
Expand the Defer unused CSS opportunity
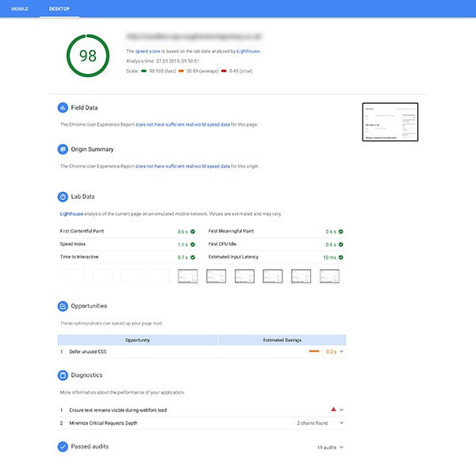[x=341, y=352]
